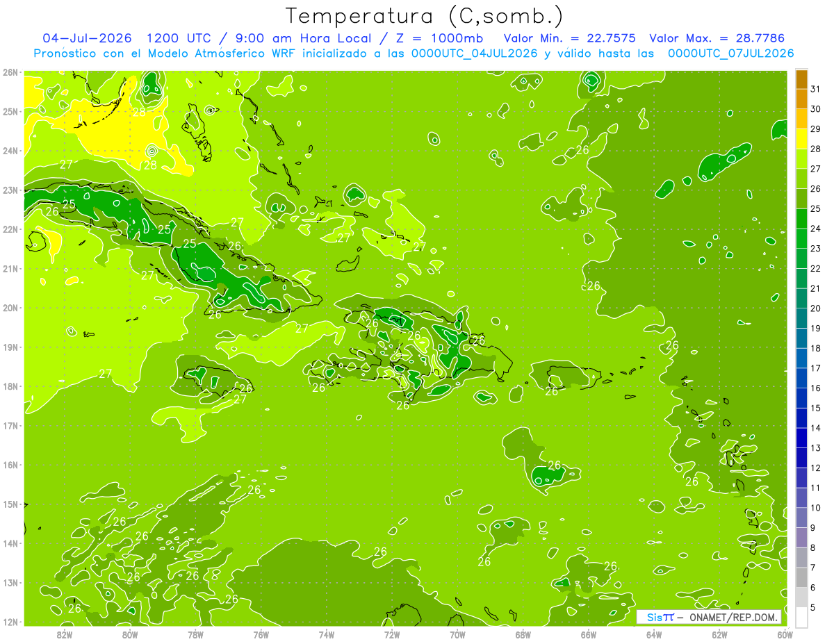Image resolution: width=834 pixels, height=644 pixels.
Task: Click the title "Temperatura (C,somb.)"
Action: point(424,17)
